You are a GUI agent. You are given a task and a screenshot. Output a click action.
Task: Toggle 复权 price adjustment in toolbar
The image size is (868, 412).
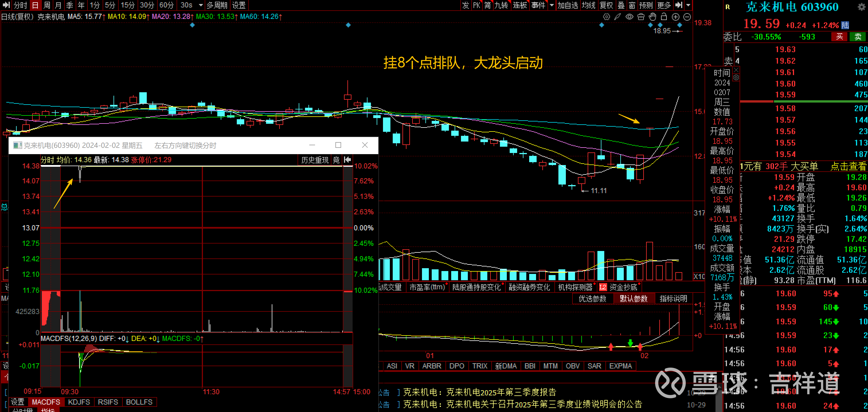click(606, 5)
